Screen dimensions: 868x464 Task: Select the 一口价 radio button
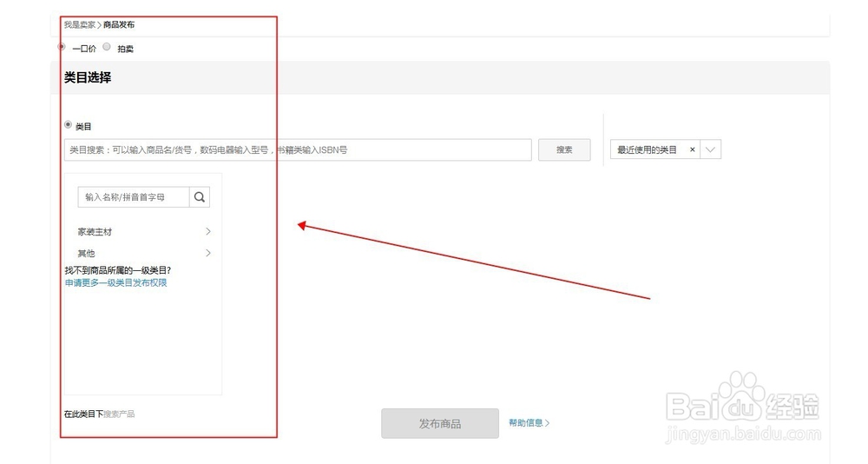(62, 47)
